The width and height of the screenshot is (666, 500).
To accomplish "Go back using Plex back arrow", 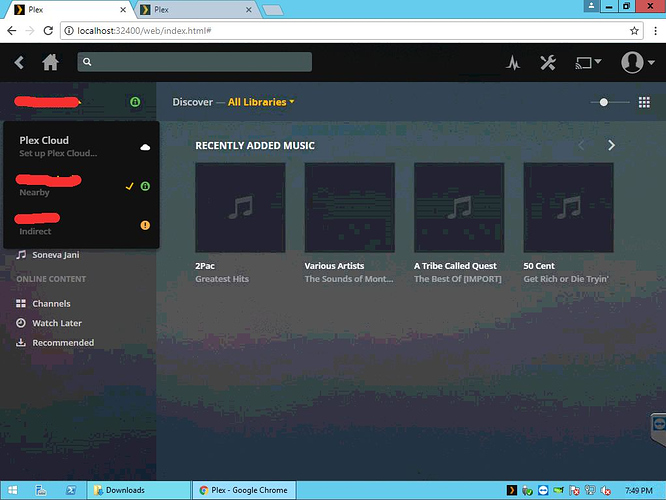I will [x=19, y=62].
